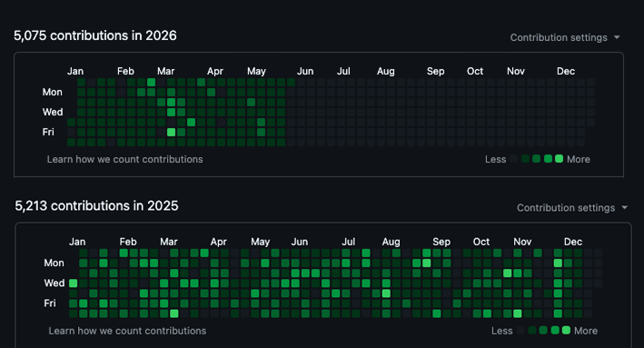The image size is (644, 348).
Task: Click the 'Mon' row label in 2025 graph
Action: coord(54,263)
